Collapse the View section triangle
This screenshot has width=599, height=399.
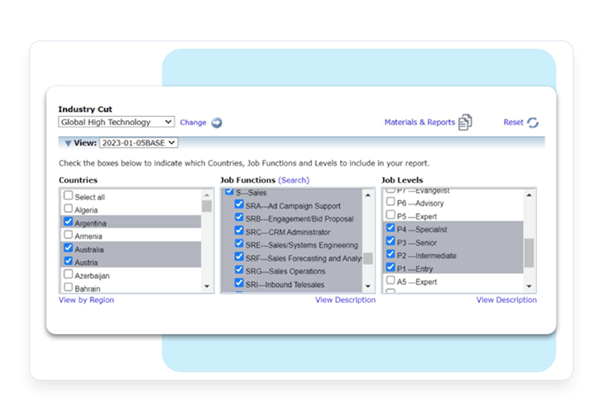pos(68,143)
